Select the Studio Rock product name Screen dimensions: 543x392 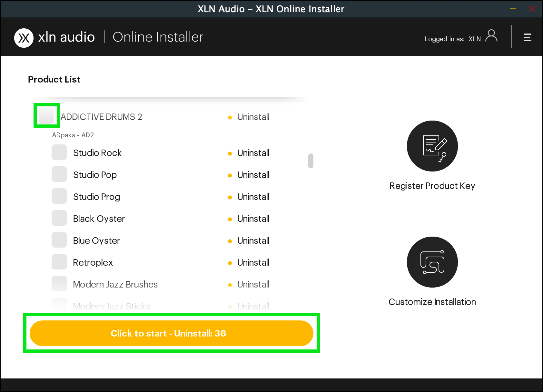pos(97,153)
